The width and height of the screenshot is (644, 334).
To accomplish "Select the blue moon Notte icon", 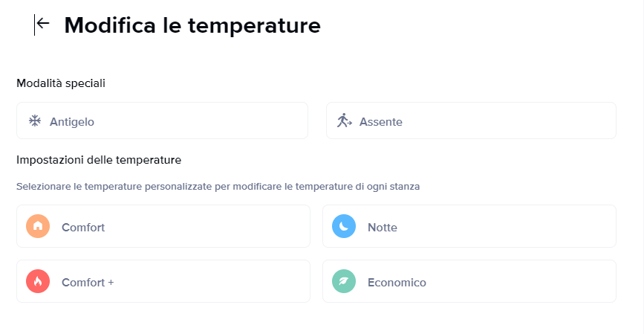I will click(x=344, y=226).
